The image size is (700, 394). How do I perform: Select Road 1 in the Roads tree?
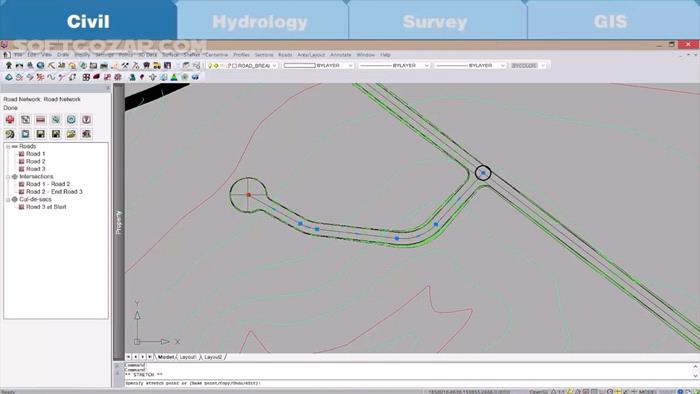(x=35, y=154)
